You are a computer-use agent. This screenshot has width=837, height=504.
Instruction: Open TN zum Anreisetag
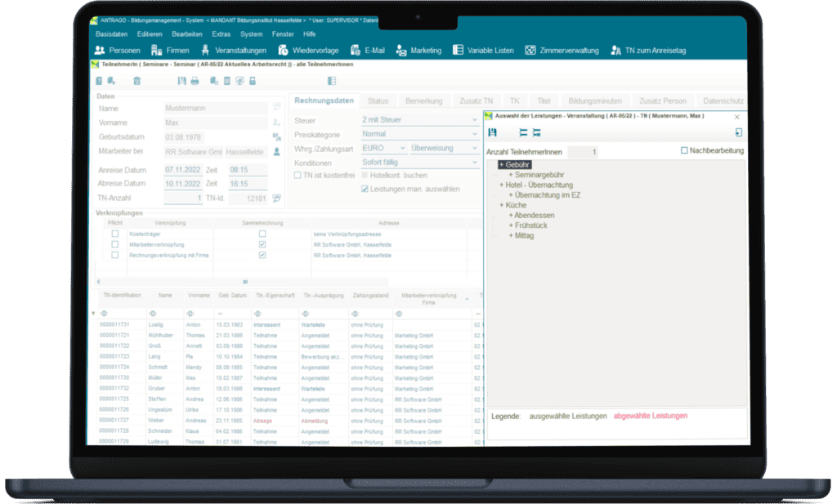tap(648, 51)
